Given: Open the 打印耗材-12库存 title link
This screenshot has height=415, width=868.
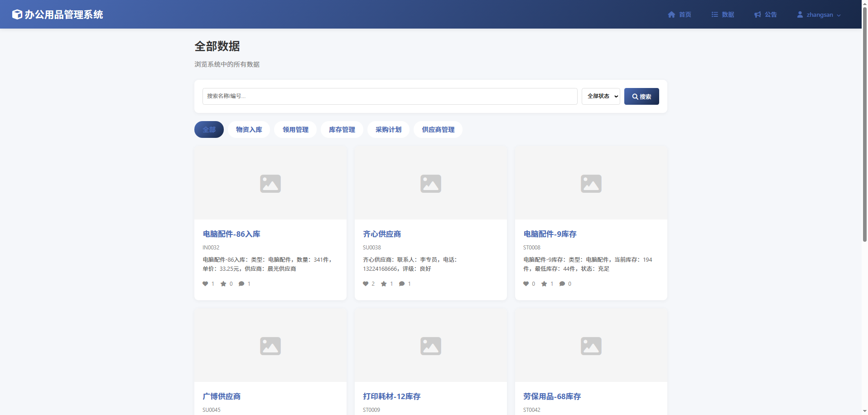Looking at the screenshot, I should [392, 396].
